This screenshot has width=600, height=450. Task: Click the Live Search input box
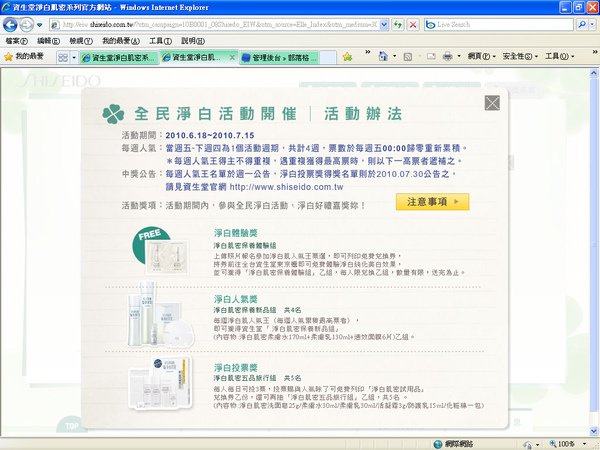click(499, 25)
